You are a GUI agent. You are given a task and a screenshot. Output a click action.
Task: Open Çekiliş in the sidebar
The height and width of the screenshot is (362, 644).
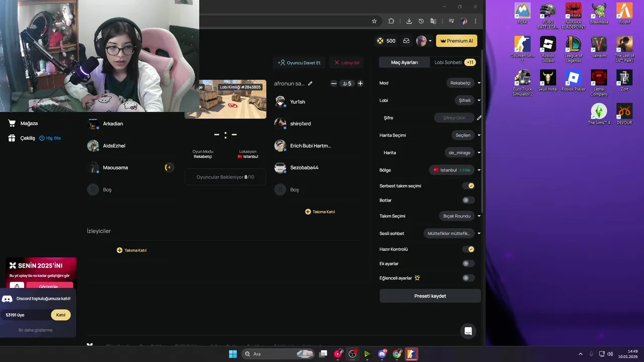[x=22, y=138]
